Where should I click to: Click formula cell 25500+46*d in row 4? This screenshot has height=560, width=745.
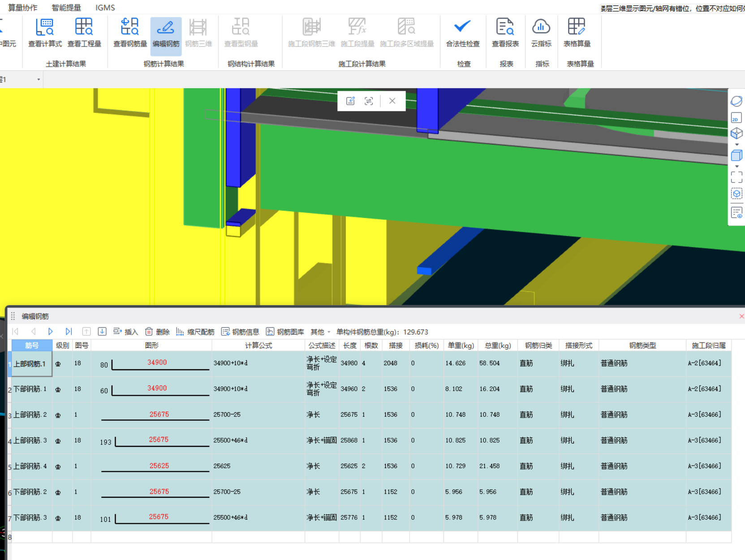point(258,440)
